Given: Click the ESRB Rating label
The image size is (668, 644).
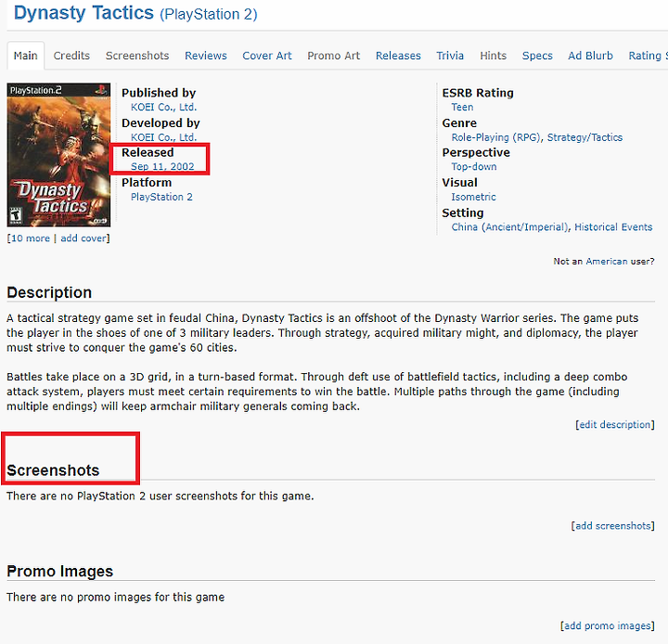Looking at the screenshot, I should pyautogui.click(x=478, y=93).
